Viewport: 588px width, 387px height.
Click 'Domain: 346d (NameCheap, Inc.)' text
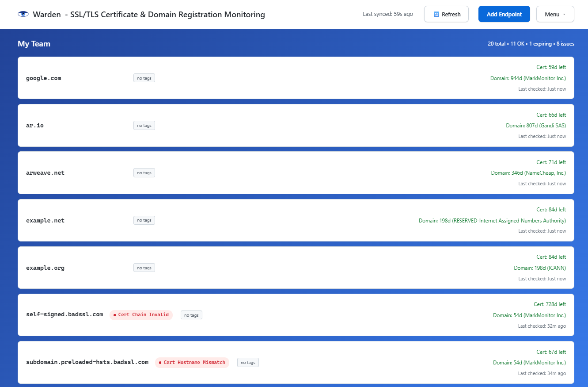click(x=528, y=173)
